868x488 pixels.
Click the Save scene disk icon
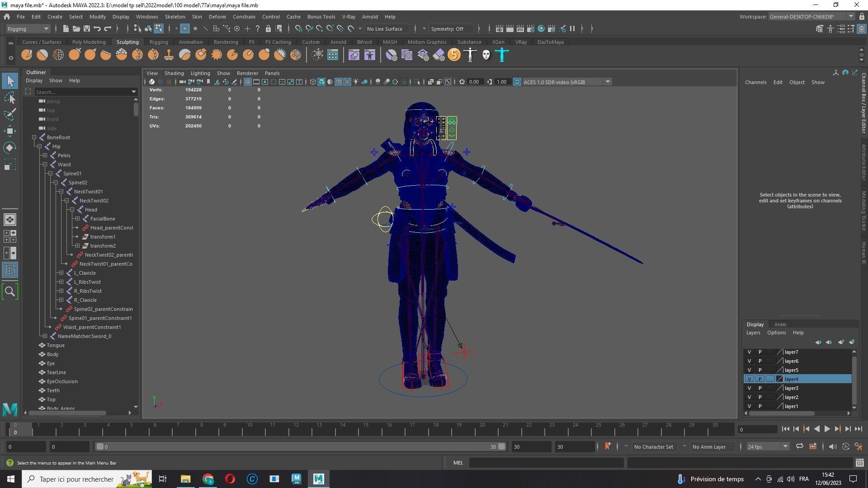86,29
